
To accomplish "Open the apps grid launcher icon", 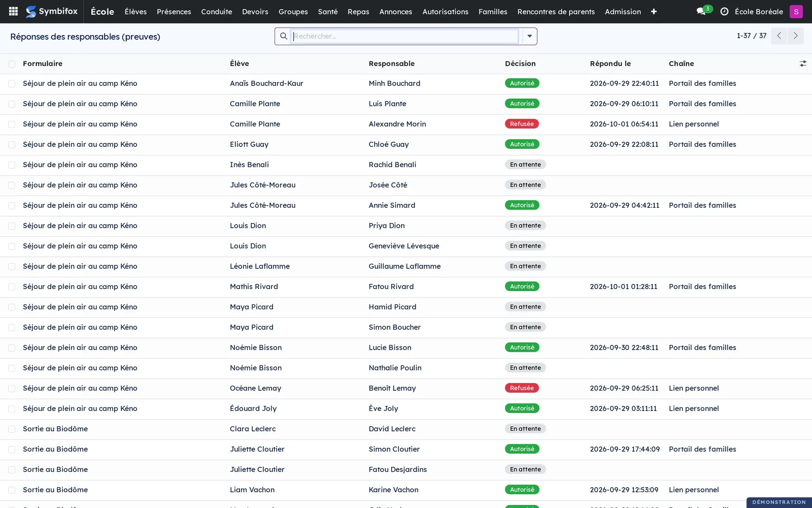I will (x=14, y=11).
